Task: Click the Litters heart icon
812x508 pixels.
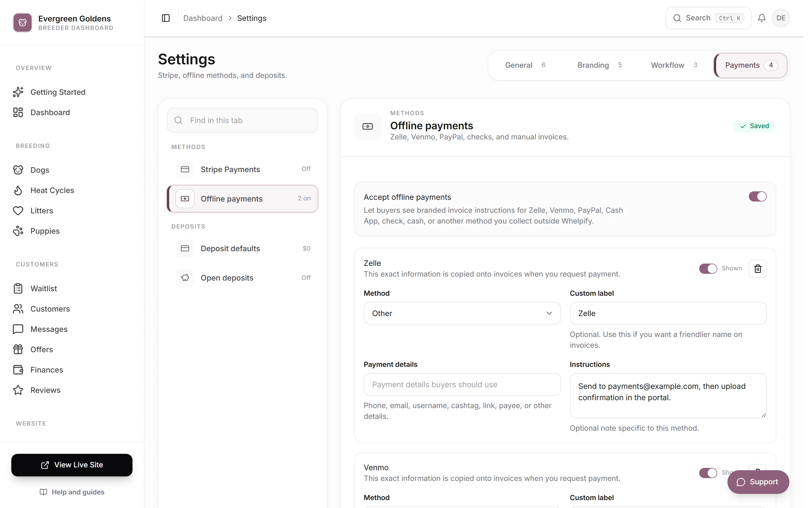Action: coord(18,211)
